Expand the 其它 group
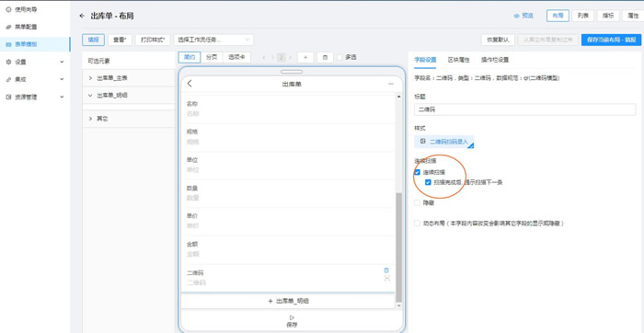This screenshot has height=333, width=644. pos(129,119)
